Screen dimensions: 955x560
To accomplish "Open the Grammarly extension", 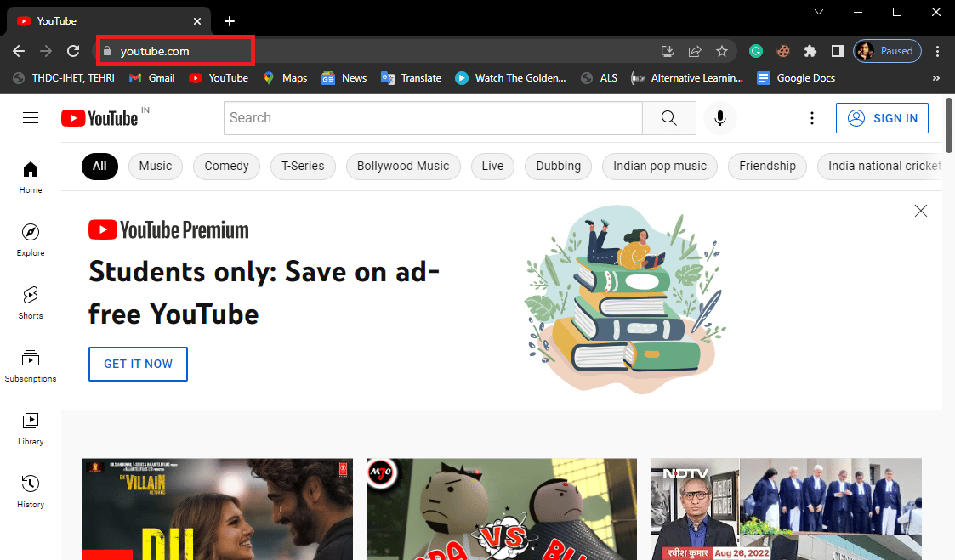I will coord(756,51).
